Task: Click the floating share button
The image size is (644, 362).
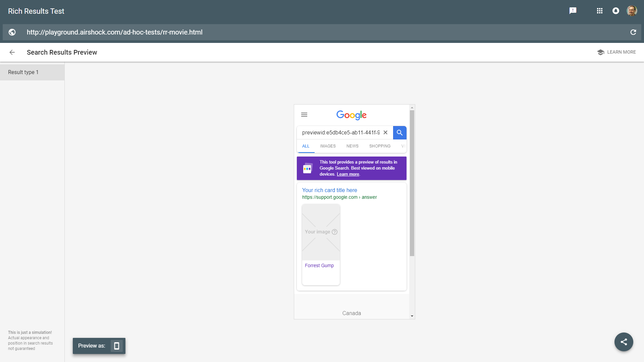Action: (624, 342)
